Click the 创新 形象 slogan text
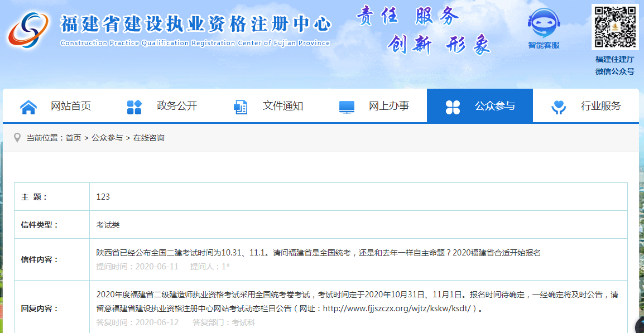644x333 pixels. coord(439,45)
